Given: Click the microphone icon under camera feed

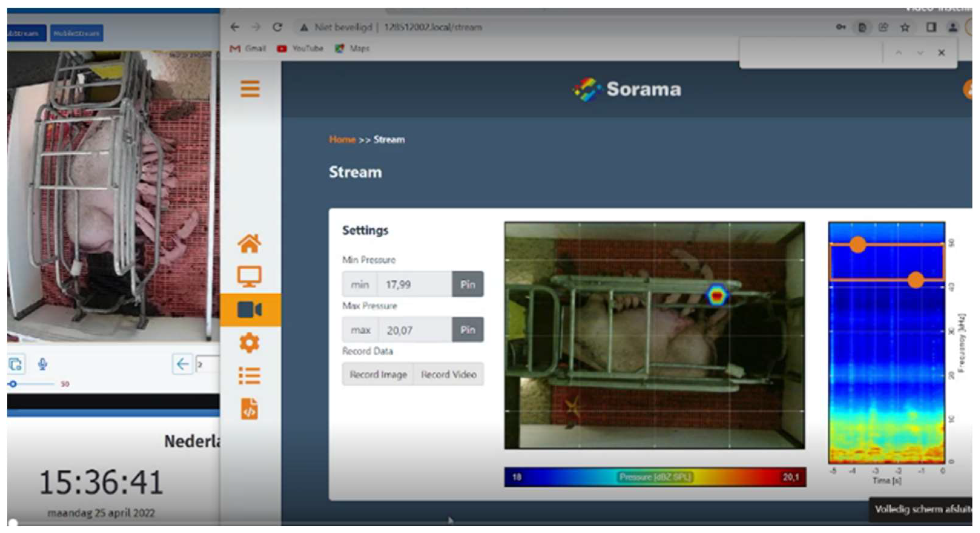Looking at the screenshot, I should click(43, 364).
